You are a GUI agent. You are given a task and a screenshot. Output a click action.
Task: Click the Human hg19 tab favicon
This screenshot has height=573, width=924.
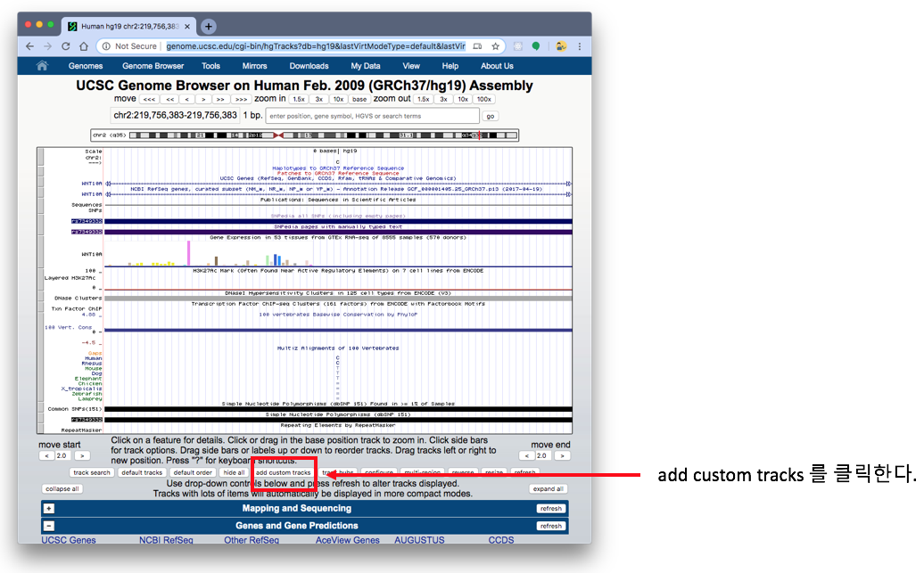pyautogui.click(x=72, y=27)
